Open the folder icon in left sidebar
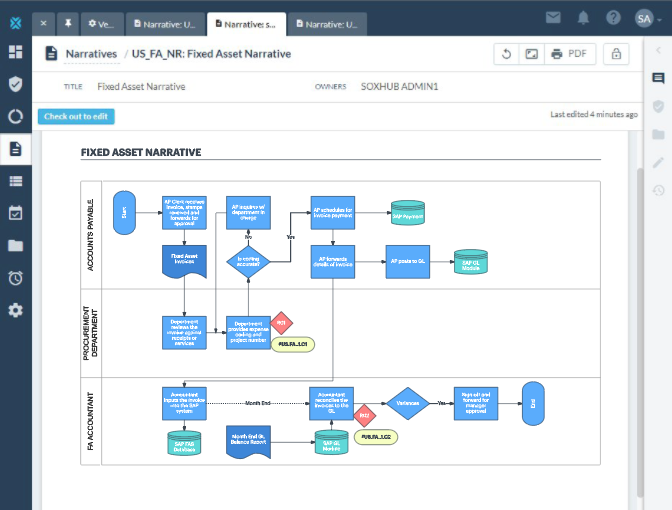Image resolution: width=672 pixels, height=510 pixels. point(16,246)
